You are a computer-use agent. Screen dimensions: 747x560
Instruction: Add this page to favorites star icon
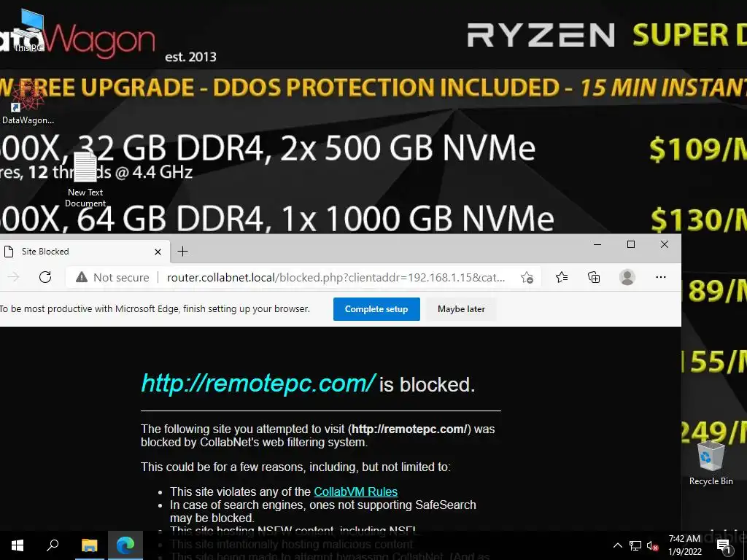(527, 277)
